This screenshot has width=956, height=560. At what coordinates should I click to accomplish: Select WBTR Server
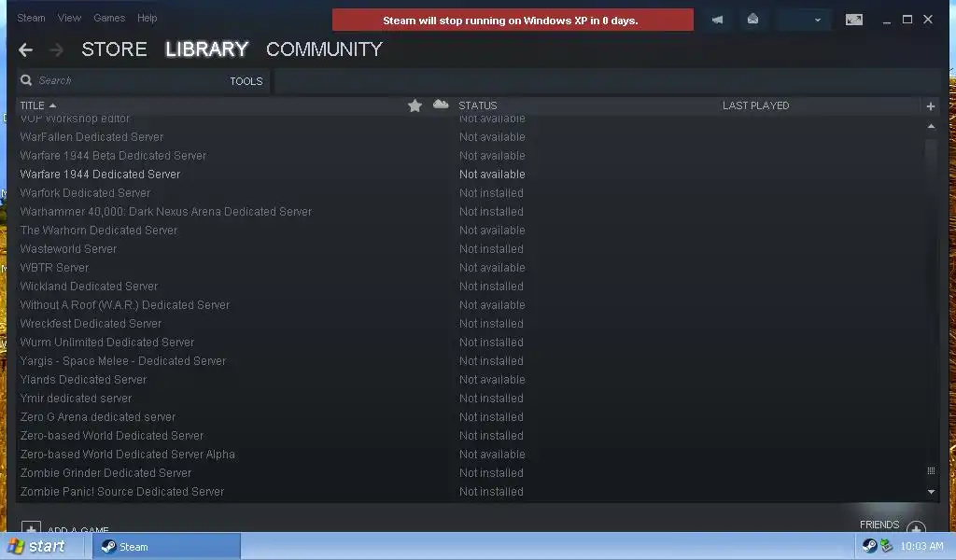pos(54,268)
